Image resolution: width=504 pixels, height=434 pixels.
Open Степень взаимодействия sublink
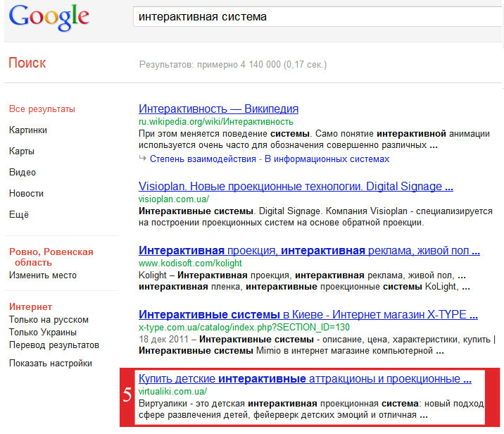click(x=203, y=159)
